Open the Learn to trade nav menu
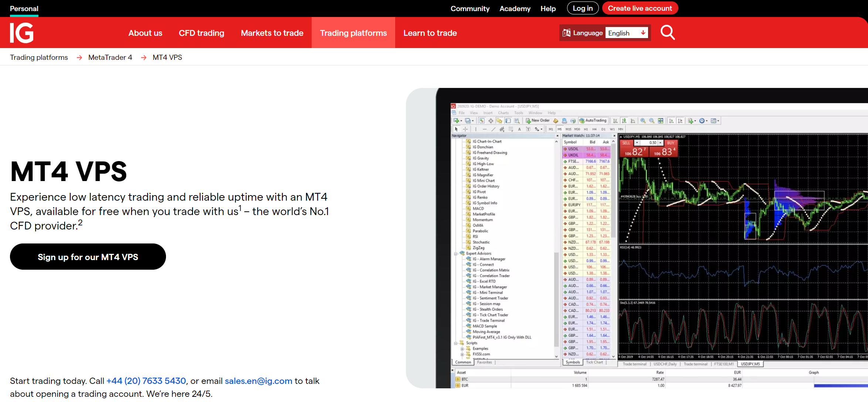 [x=430, y=33]
